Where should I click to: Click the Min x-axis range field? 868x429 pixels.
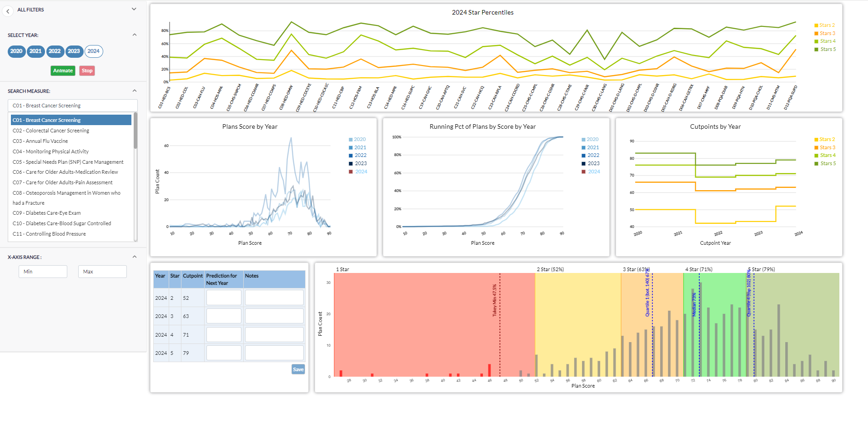tap(43, 272)
